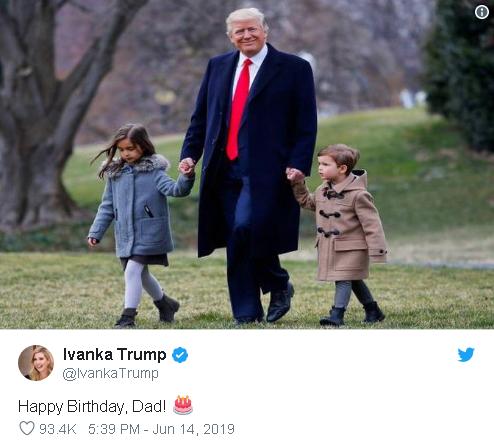Like the tweet with the heart icon
Image resolution: width=494 pixels, height=447 pixels.
coord(27,428)
